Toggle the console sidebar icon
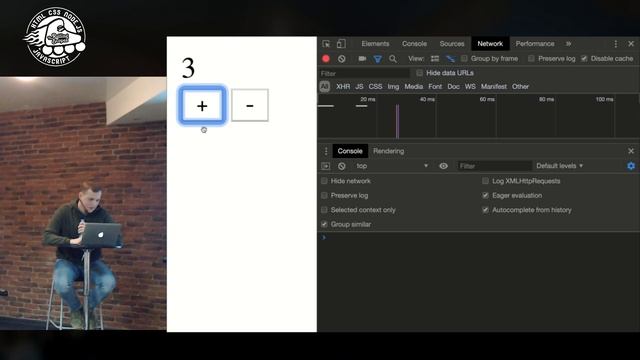Image resolution: width=640 pixels, height=360 pixels. point(326,166)
